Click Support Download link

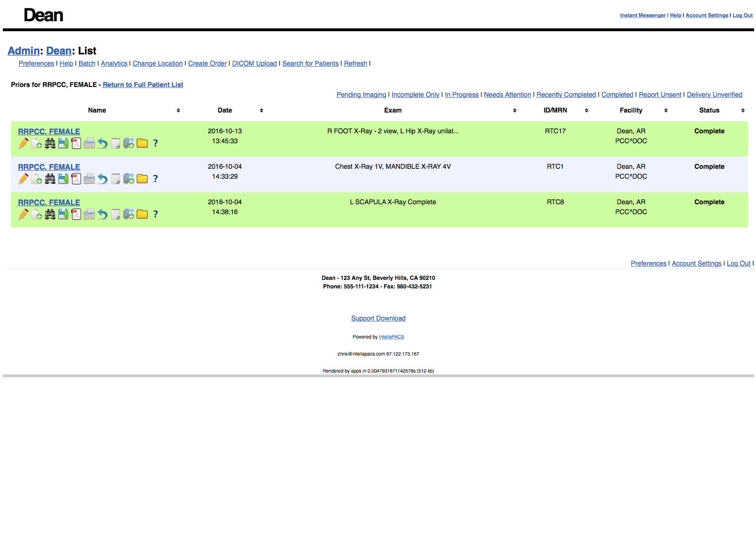click(x=378, y=318)
